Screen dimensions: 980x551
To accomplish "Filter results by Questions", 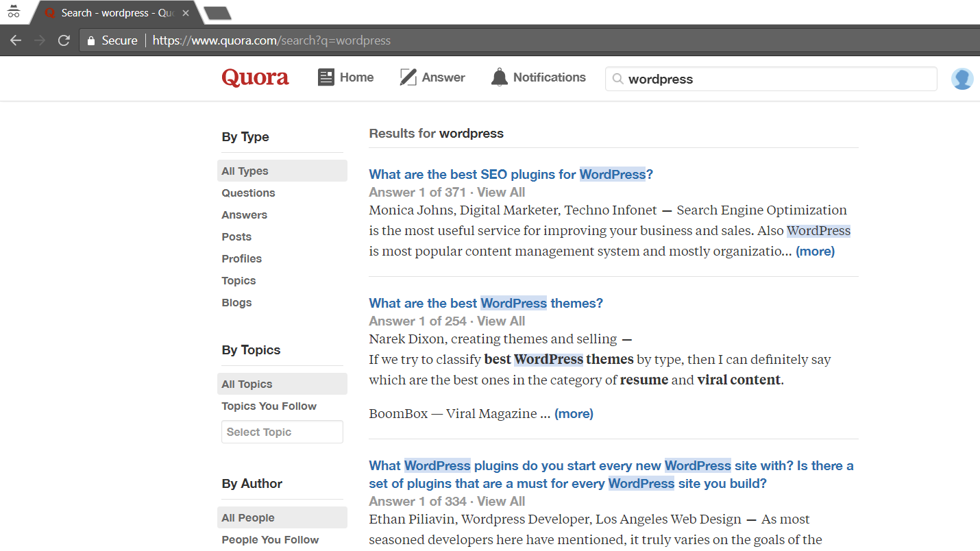I will (x=248, y=193).
